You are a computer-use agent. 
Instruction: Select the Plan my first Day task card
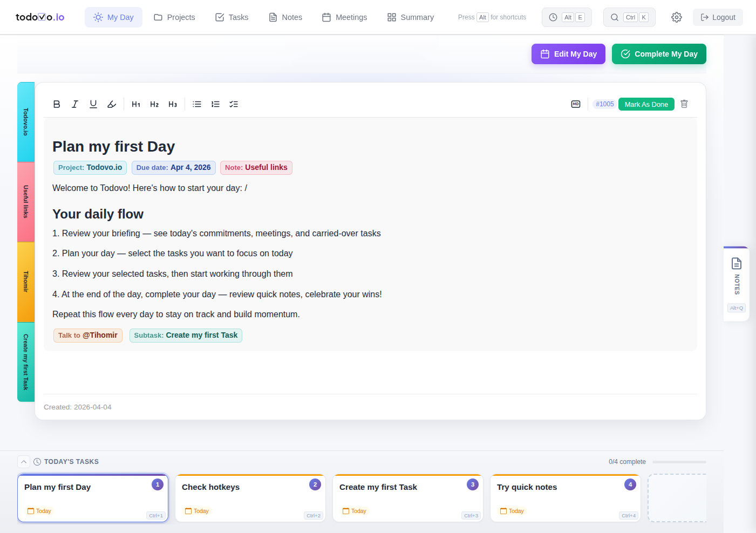pyautogui.click(x=93, y=498)
